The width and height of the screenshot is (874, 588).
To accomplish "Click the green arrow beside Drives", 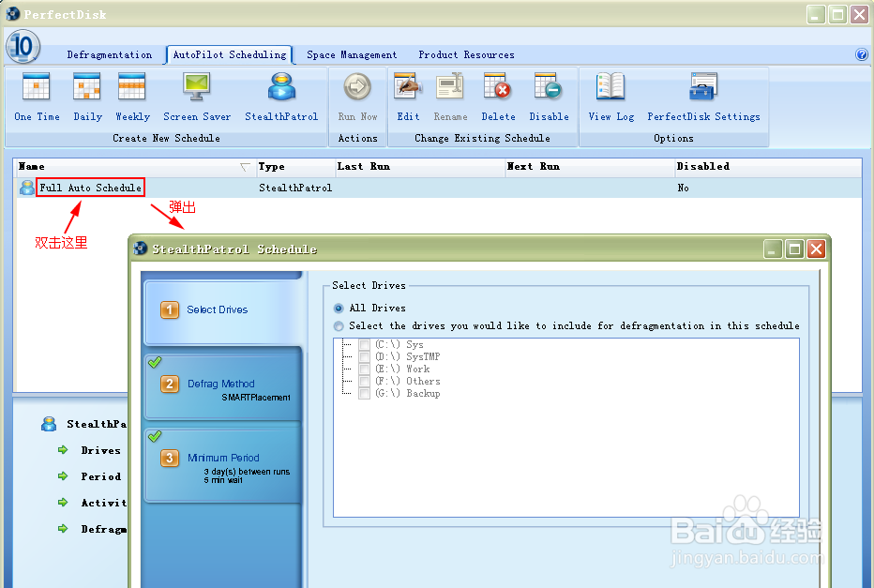I will pos(63,450).
